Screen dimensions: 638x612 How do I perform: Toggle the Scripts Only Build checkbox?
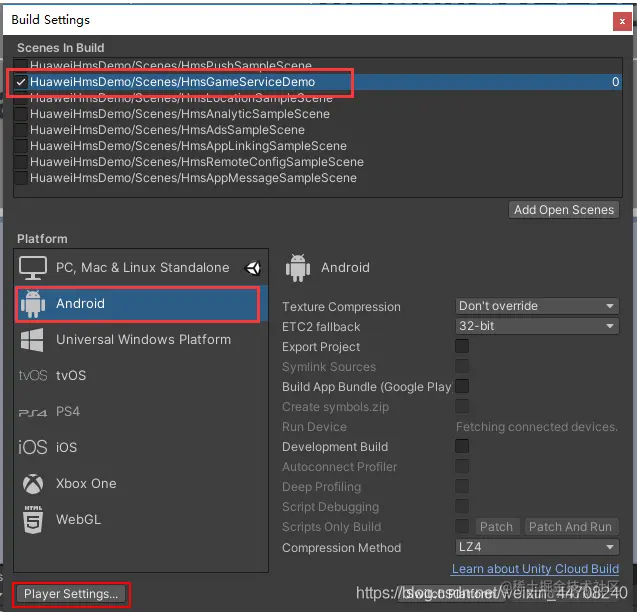(462, 526)
